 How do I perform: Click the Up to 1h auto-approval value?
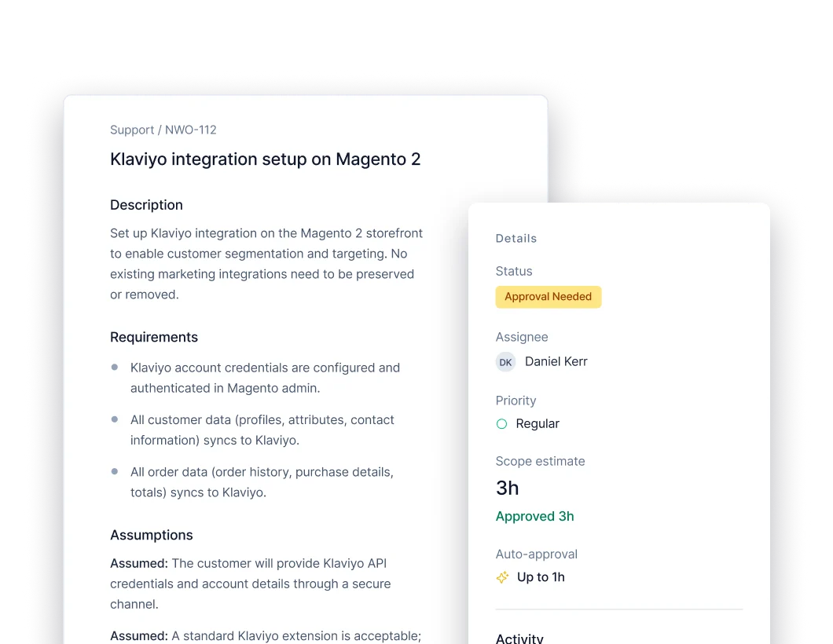[541, 577]
